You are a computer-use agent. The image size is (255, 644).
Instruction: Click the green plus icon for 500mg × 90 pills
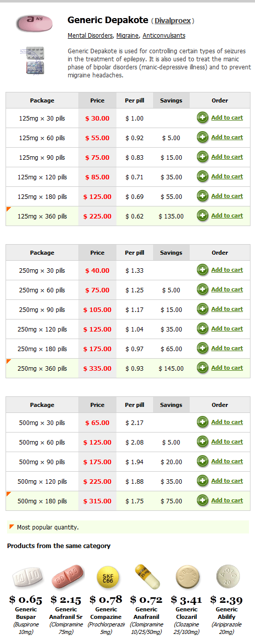tap(202, 462)
